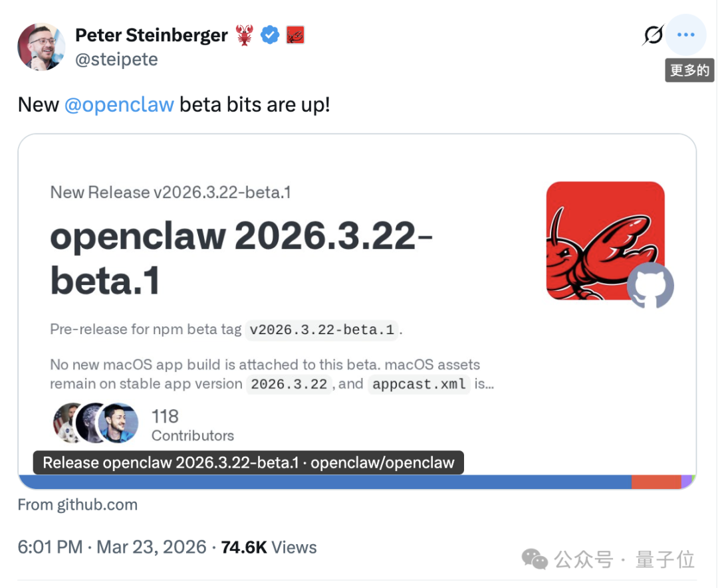Image resolution: width=718 pixels, height=588 pixels.
Task: Click the lobster emoji in the display name
Action: 244,35
